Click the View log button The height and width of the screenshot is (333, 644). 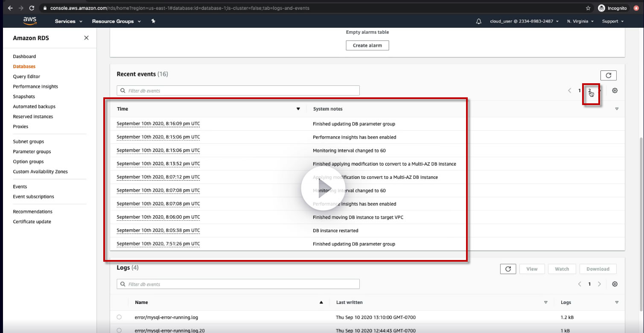pyautogui.click(x=532, y=269)
